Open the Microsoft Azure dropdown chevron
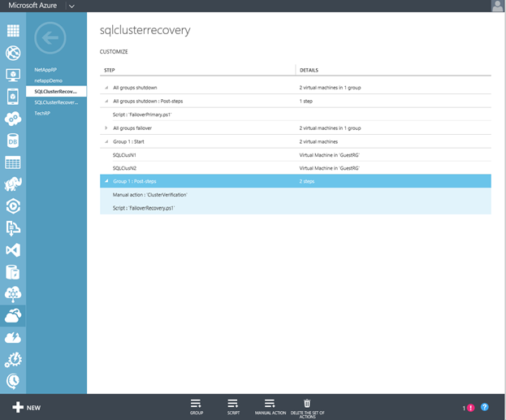Image resolution: width=506 pixels, height=420 pixels. click(x=71, y=6)
